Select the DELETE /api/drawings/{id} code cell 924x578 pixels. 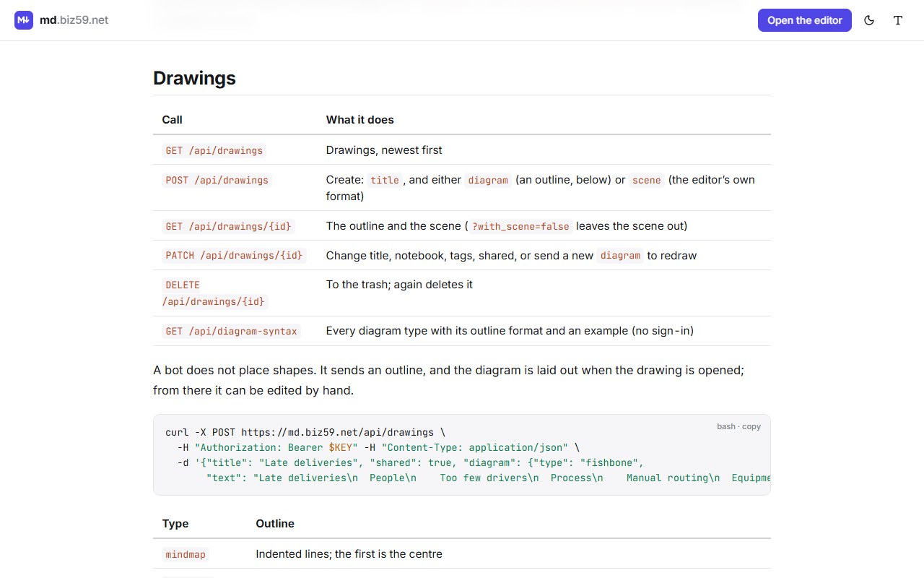[x=215, y=293]
